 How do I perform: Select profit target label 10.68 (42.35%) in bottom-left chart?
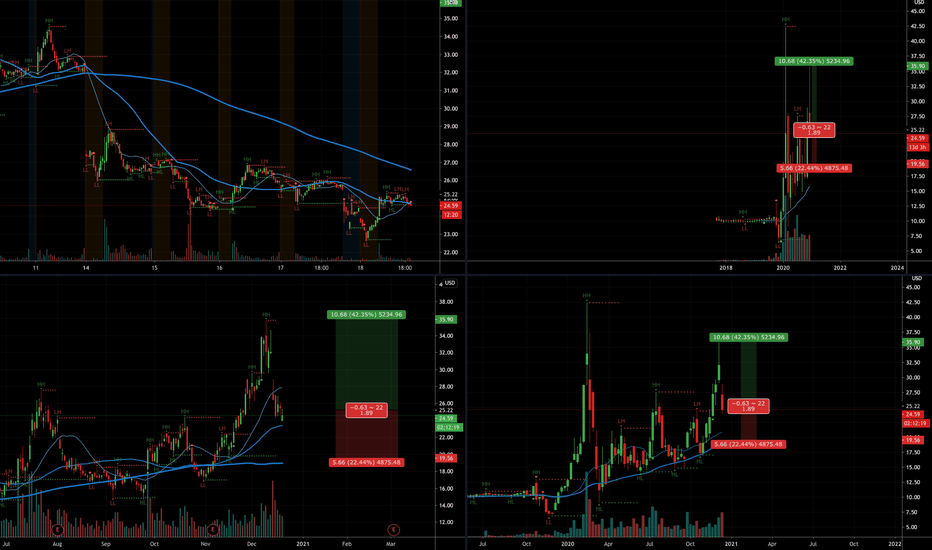[x=366, y=315]
